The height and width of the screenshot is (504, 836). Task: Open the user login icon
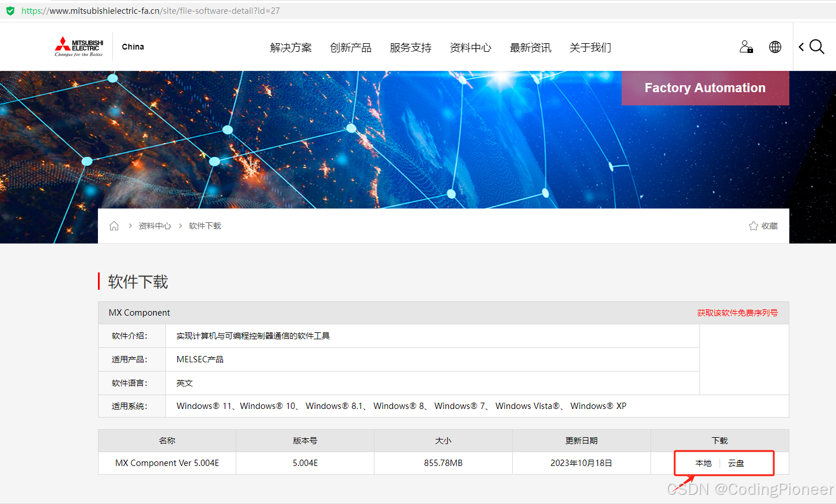click(x=746, y=47)
